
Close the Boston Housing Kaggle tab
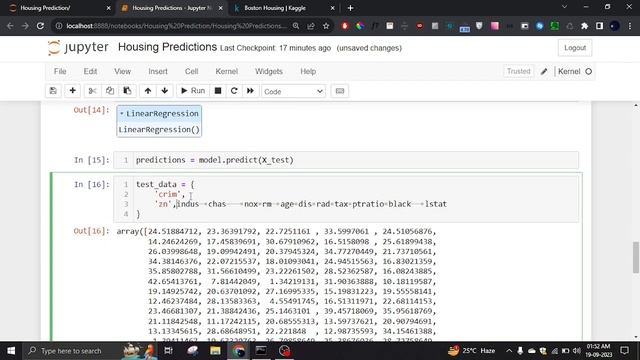coord(332,8)
